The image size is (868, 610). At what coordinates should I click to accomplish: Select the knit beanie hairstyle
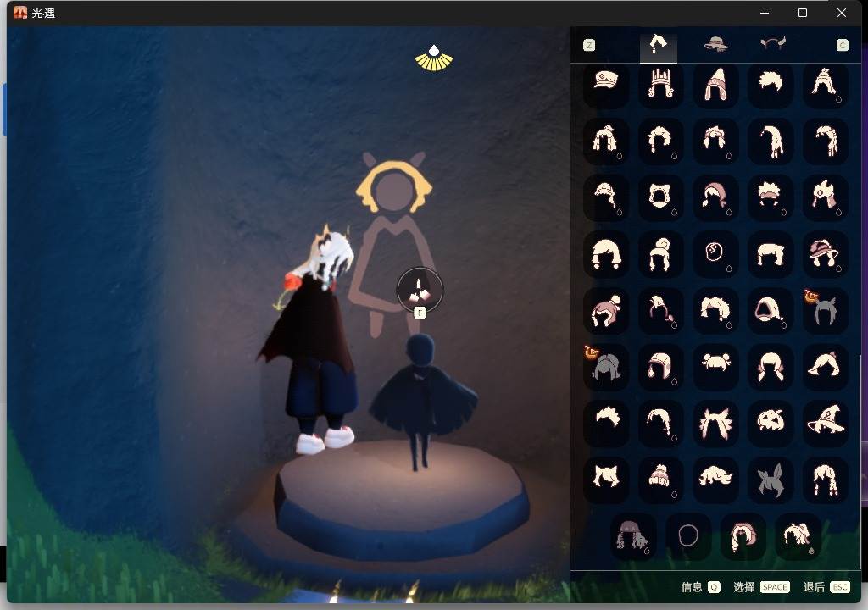[660, 479]
